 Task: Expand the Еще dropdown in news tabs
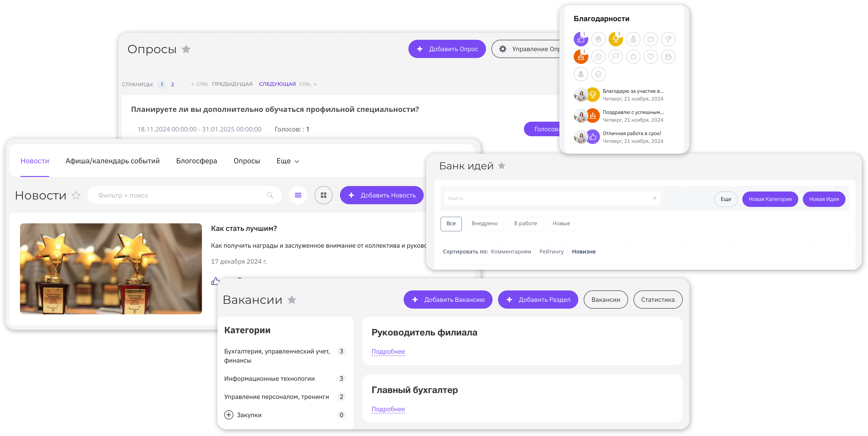pyautogui.click(x=288, y=161)
